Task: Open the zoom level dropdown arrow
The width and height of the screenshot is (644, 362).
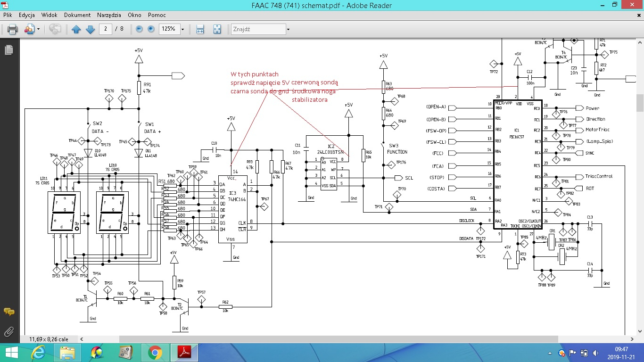Action: click(182, 29)
